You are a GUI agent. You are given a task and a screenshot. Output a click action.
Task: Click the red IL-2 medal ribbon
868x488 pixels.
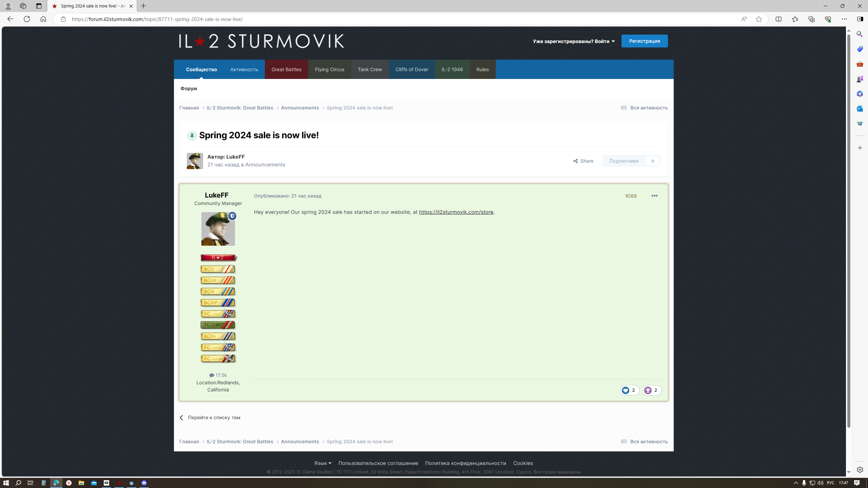tap(218, 258)
